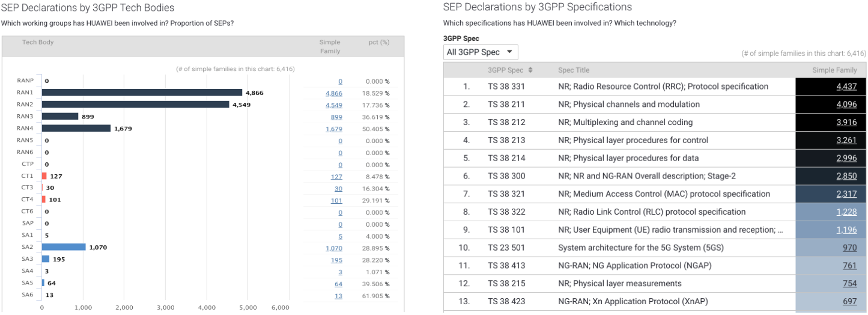Screen dimensions: 868x315
Task: Select the TS 38 211 spec cell
Action: (x=506, y=105)
